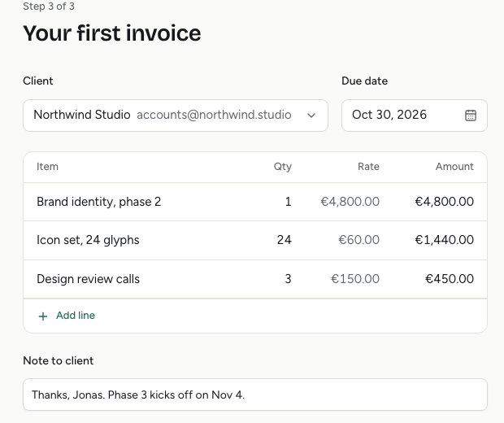The image size is (504, 423).
Task: Click the €60.00 rate cell
Action: pos(358,240)
